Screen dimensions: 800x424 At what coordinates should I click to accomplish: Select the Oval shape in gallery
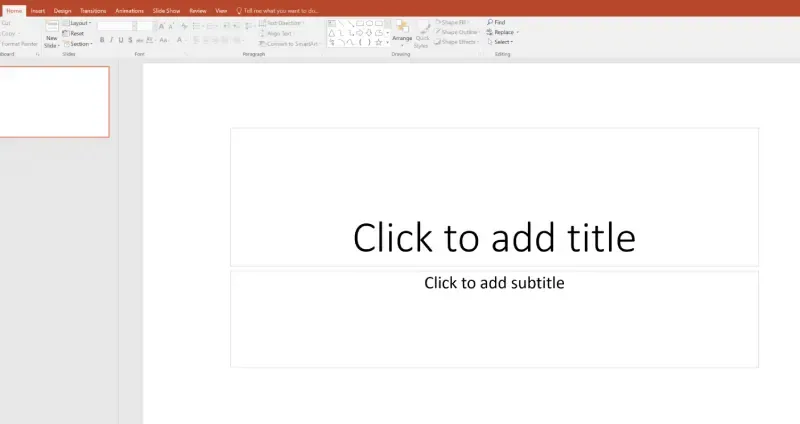pyautogui.click(x=369, y=23)
